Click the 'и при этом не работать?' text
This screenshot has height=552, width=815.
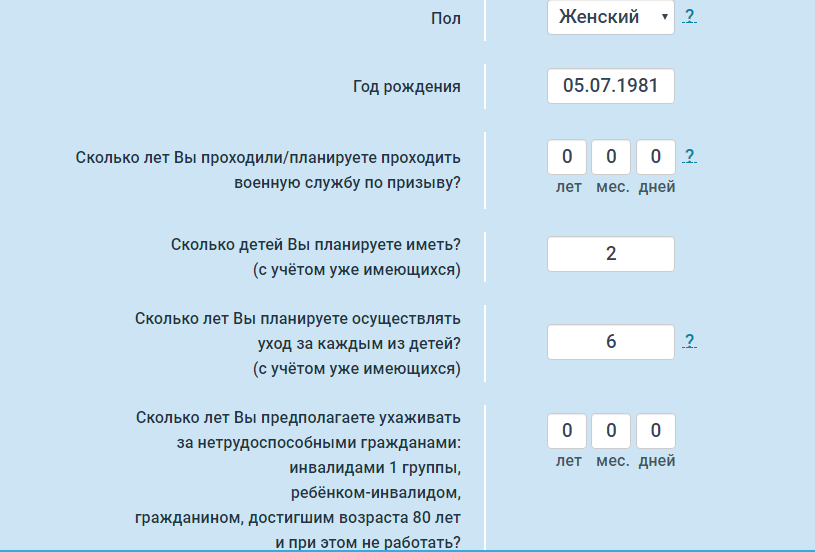pos(368,543)
